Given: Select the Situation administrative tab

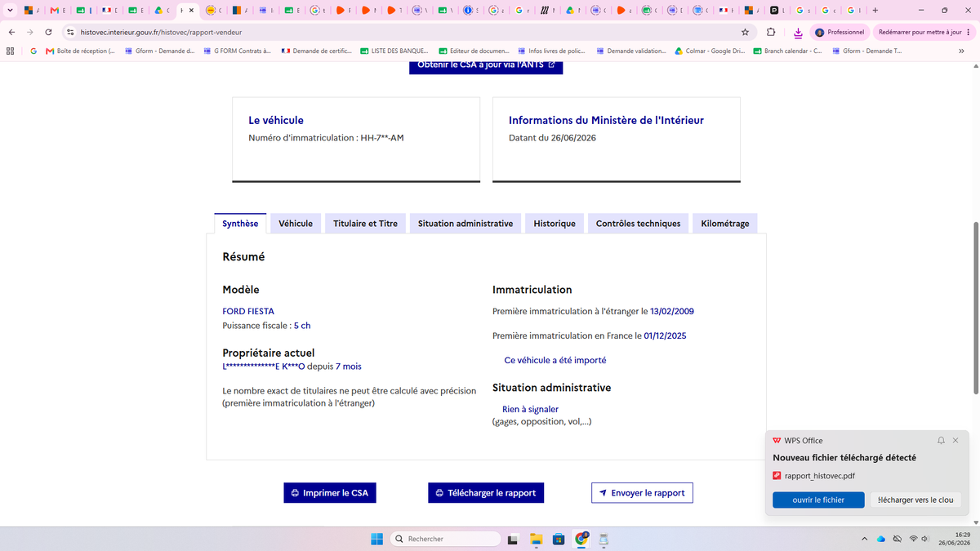Looking at the screenshot, I should (465, 223).
